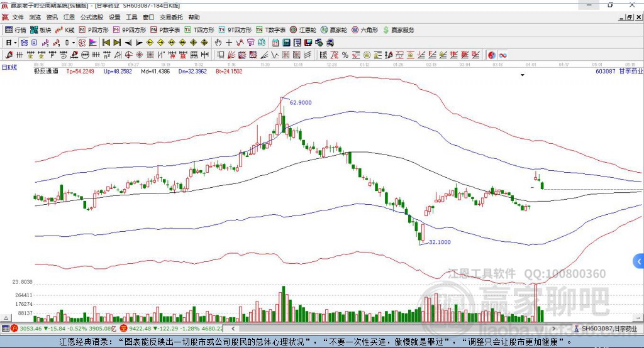Click the Shenzhen index 9422.48 status entry
This screenshot has height=348, width=644.
click(172, 329)
